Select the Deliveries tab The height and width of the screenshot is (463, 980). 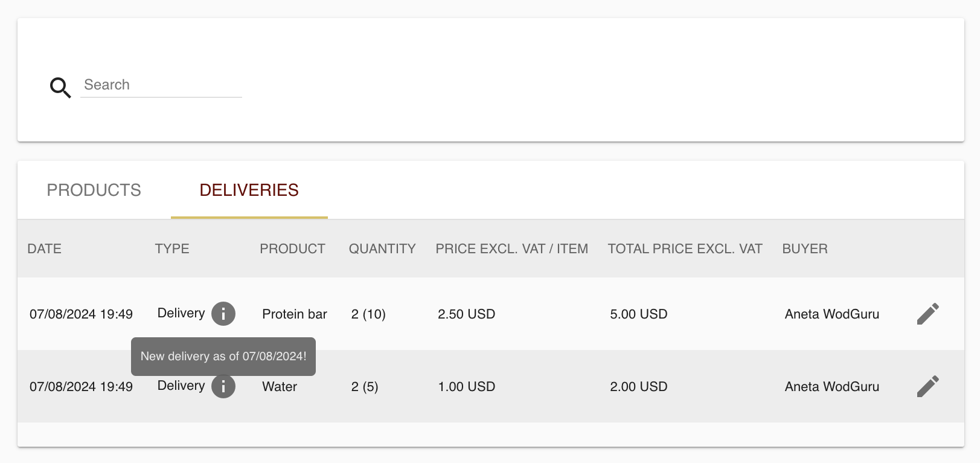click(x=249, y=190)
